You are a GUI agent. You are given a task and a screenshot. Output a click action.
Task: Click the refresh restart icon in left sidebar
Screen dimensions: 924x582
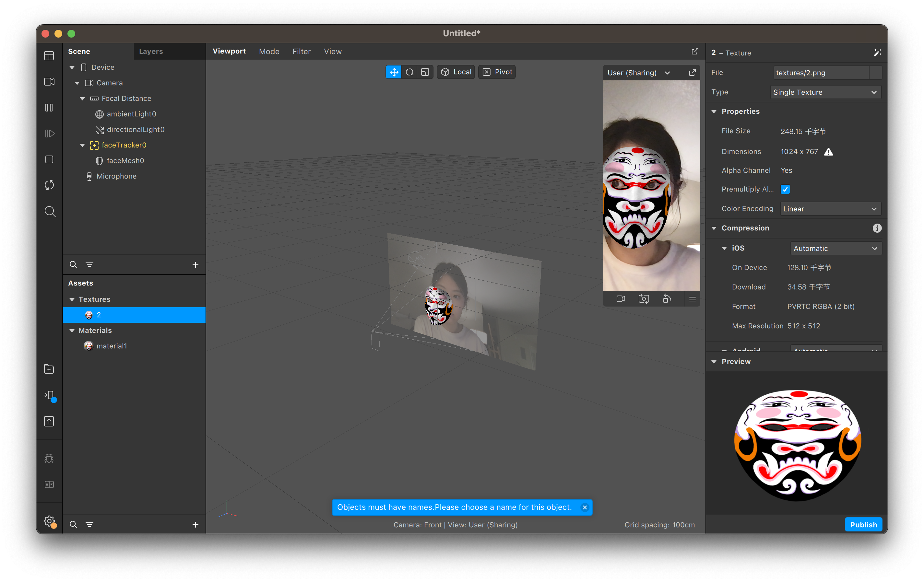(x=49, y=185)
